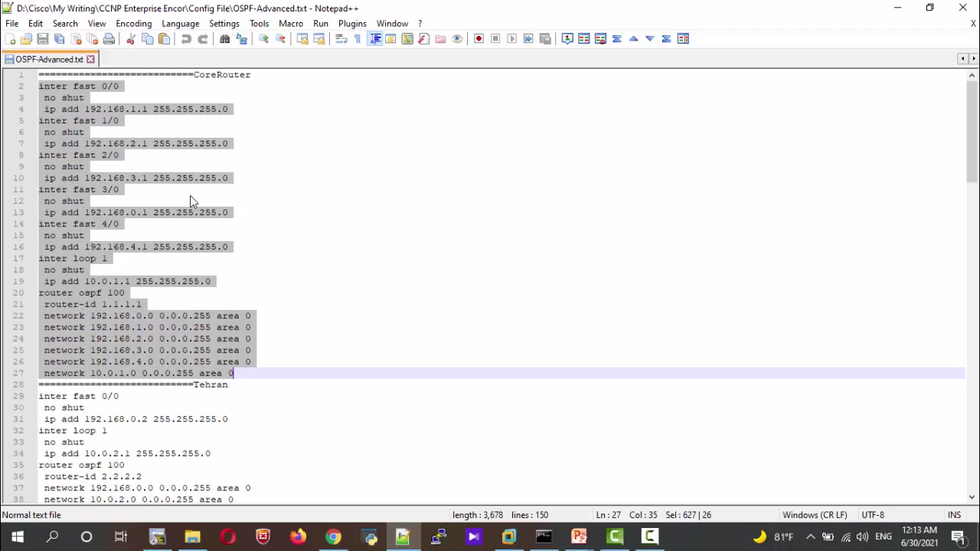Screen dimensions: 980x551
Task: Click the New file toolbar icon
Action: [x=10, y=39]
